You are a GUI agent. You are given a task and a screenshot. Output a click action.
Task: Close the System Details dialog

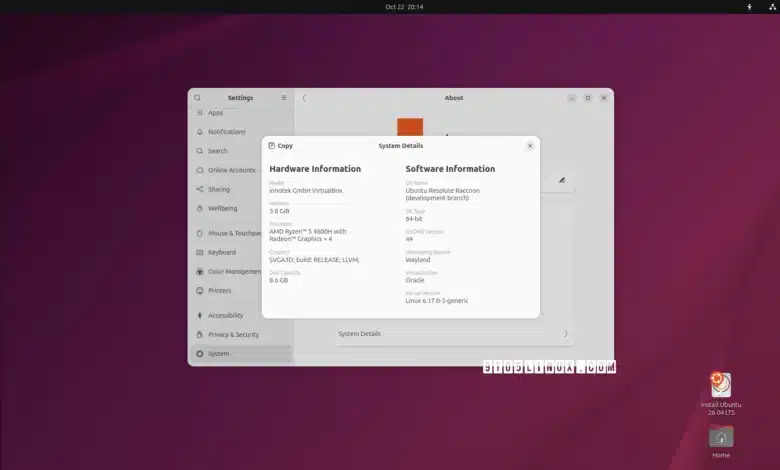pos(530,146)
